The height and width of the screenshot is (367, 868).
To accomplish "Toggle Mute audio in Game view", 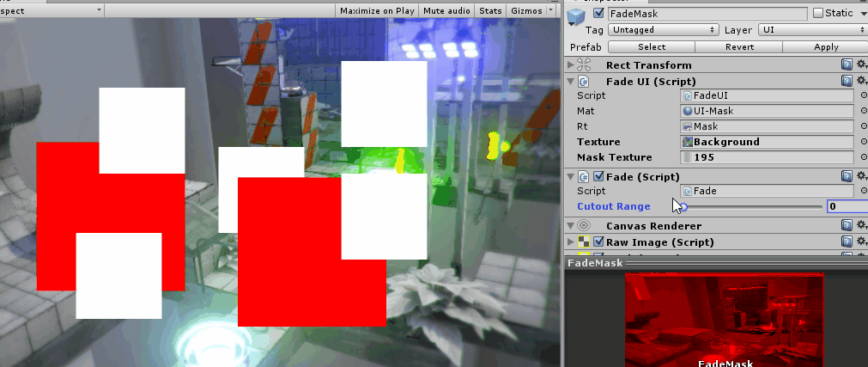I will (x=446, y=10).
